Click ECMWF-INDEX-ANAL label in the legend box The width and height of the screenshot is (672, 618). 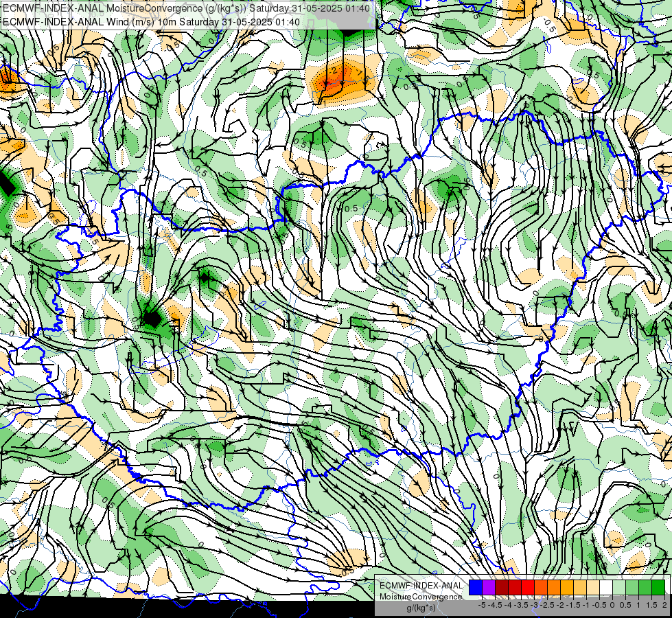(421, 586)
